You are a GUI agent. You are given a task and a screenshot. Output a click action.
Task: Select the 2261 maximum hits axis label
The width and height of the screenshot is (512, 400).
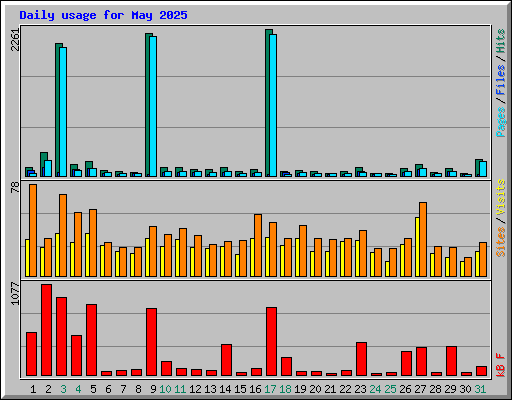tap(15, 40)
